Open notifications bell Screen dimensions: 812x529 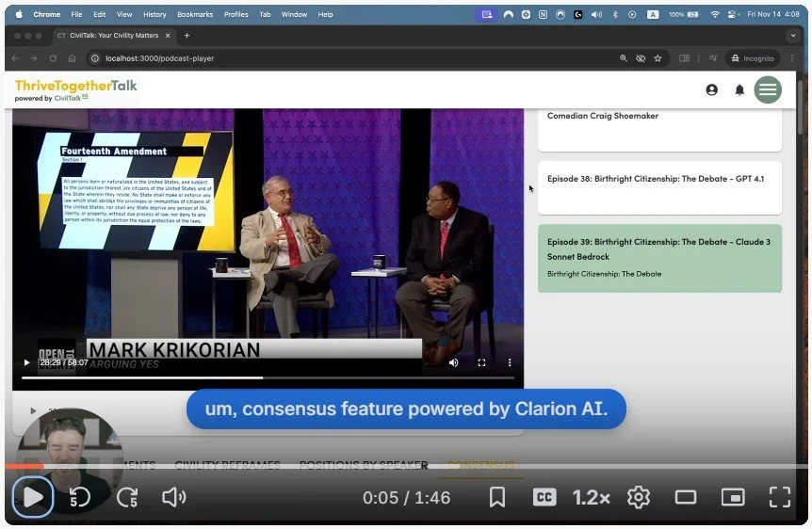tap(739, 90)
